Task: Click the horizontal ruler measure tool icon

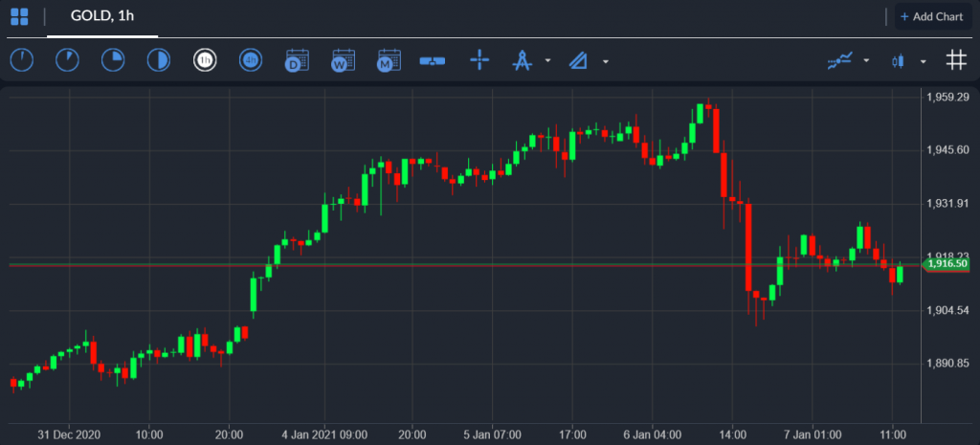Action: click(x=433, y=60)
